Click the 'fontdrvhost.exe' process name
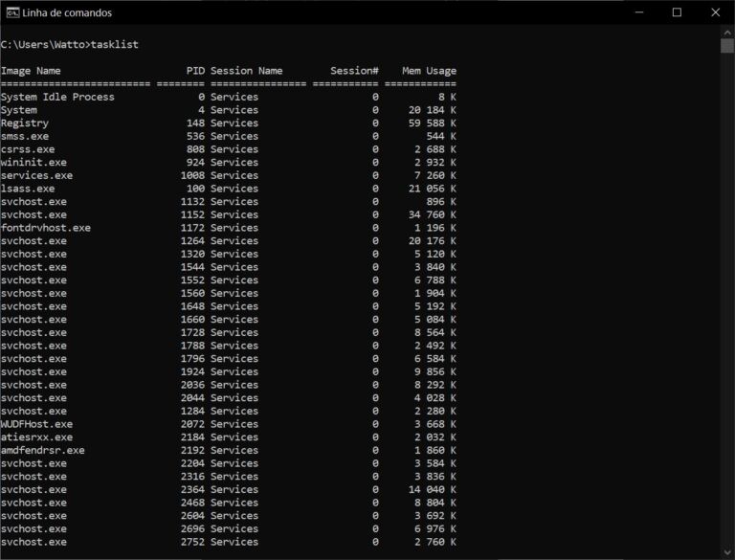 point(46,228)
